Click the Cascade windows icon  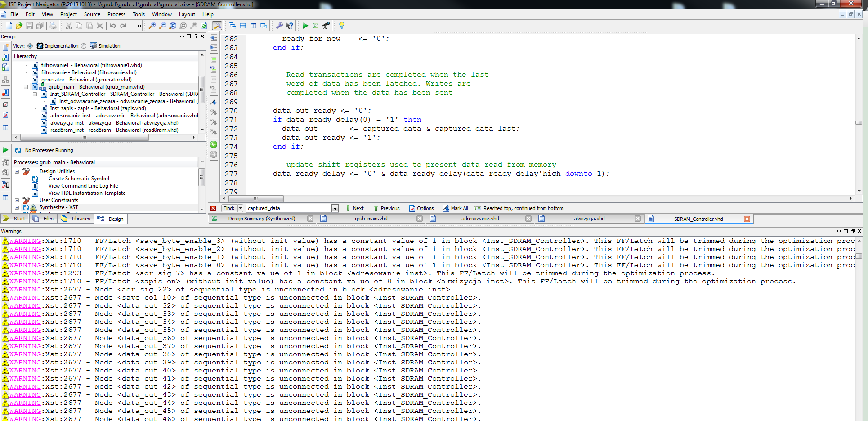point(233,26)
